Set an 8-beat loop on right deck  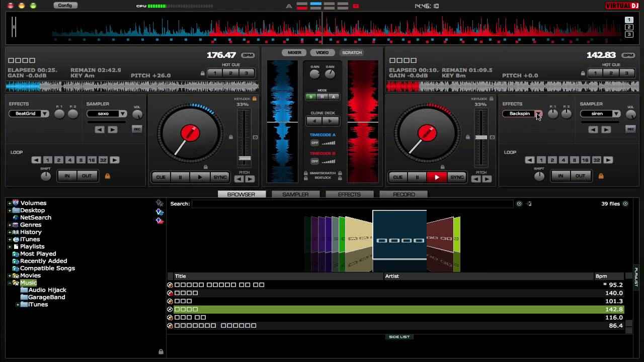[x=574, y=160]
